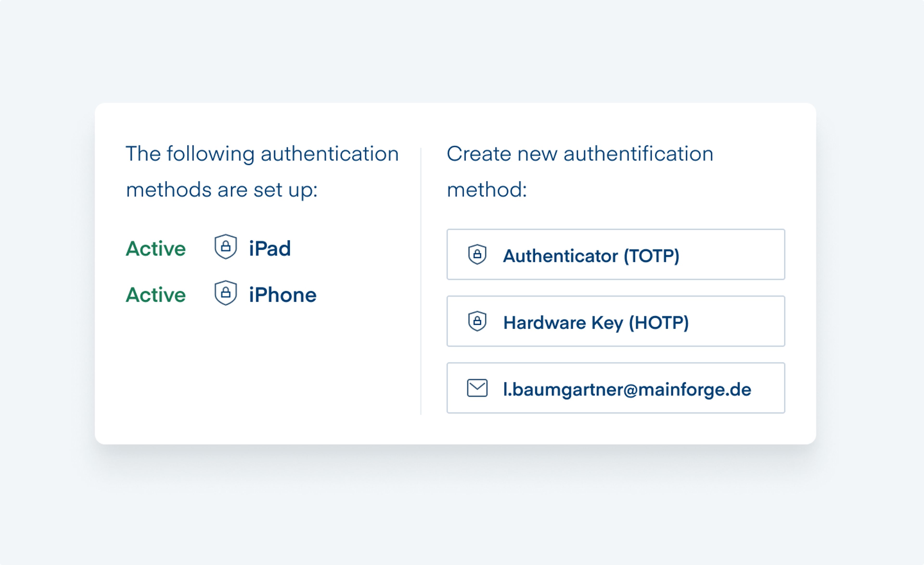Click the vertical divider between the two columns

click(x=421, y=281)
